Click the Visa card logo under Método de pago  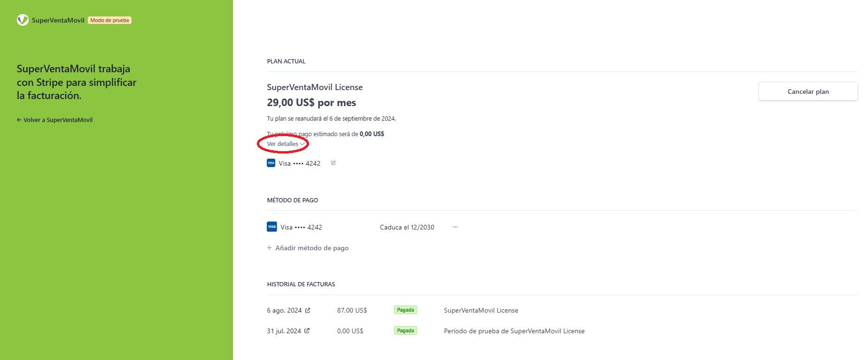272,227
